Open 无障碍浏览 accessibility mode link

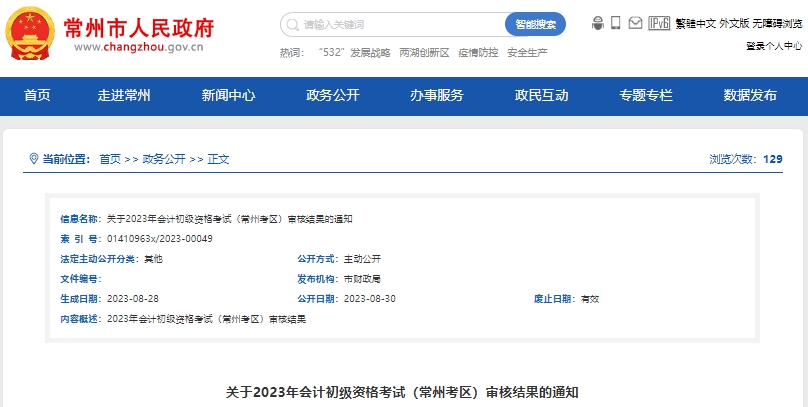(778, 23)
